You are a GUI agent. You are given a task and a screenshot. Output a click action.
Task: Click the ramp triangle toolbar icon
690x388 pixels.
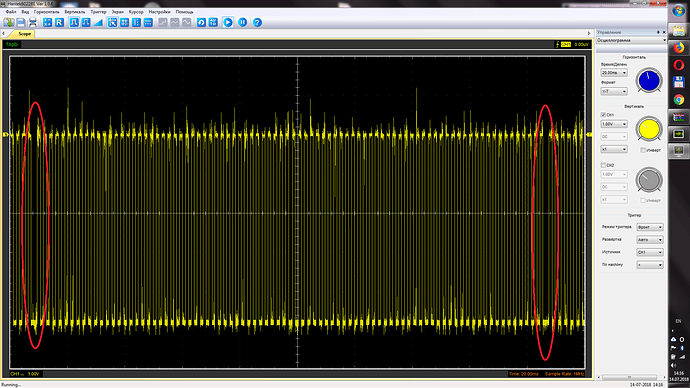[x=98, y=22]
